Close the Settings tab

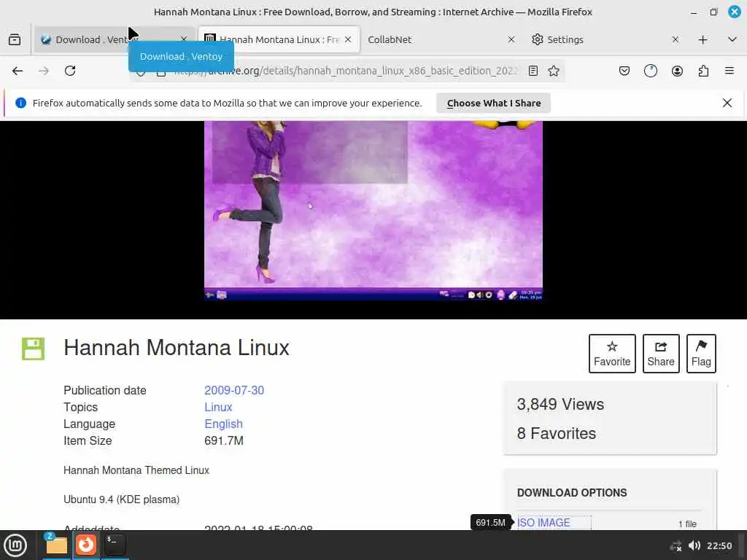675,39
